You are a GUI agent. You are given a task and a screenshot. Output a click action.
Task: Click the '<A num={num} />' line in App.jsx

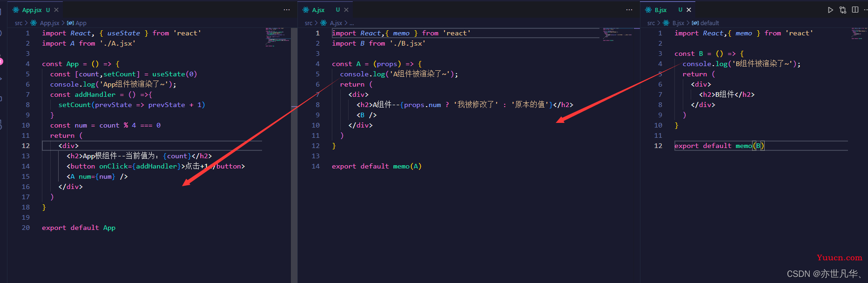click(97, 176)
